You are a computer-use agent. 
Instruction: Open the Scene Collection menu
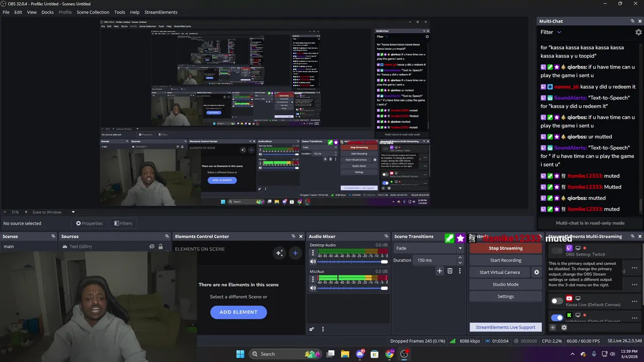click(93, 12)
